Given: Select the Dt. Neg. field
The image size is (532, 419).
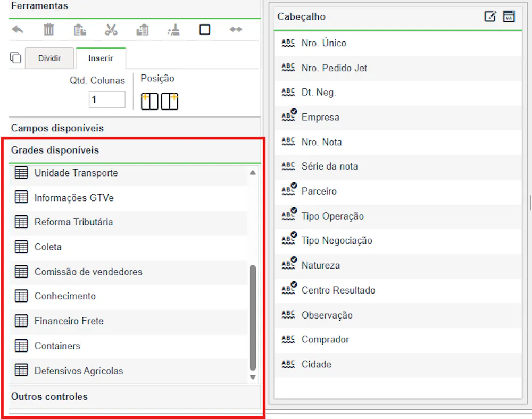Looking at the screenshot, I should [398, 93].
